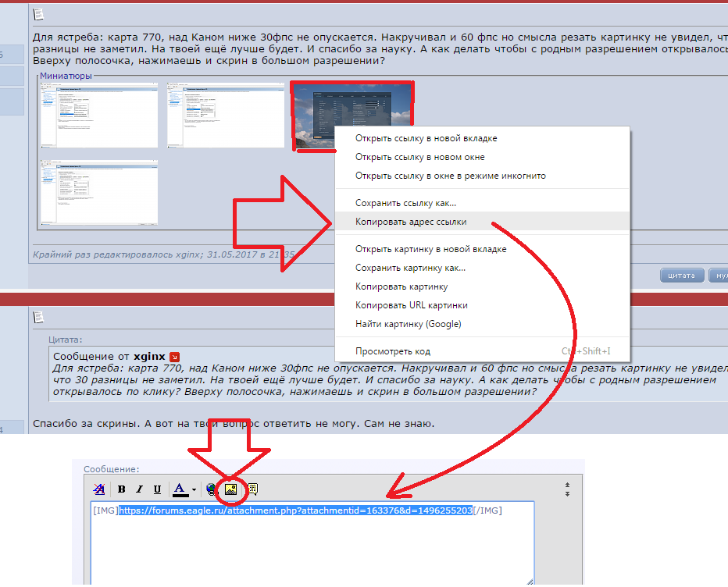Click the Insert Link globe icon
728x587 pixels.
(212, 489)
